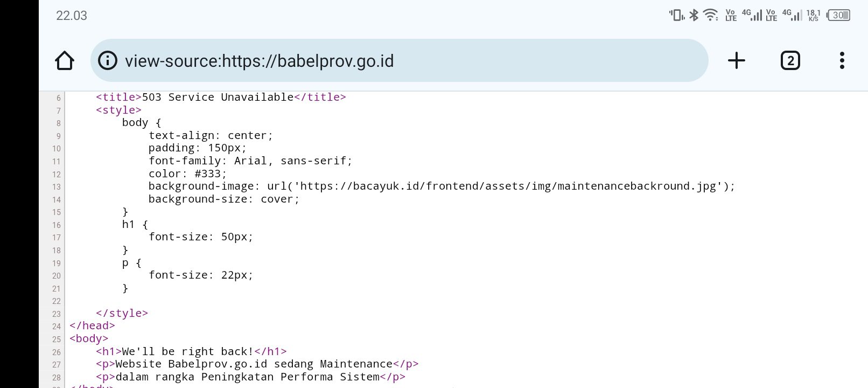This screenshot has width=868, height=388.
Task: Tap the battery level indicator
Action: coord(838,15)
